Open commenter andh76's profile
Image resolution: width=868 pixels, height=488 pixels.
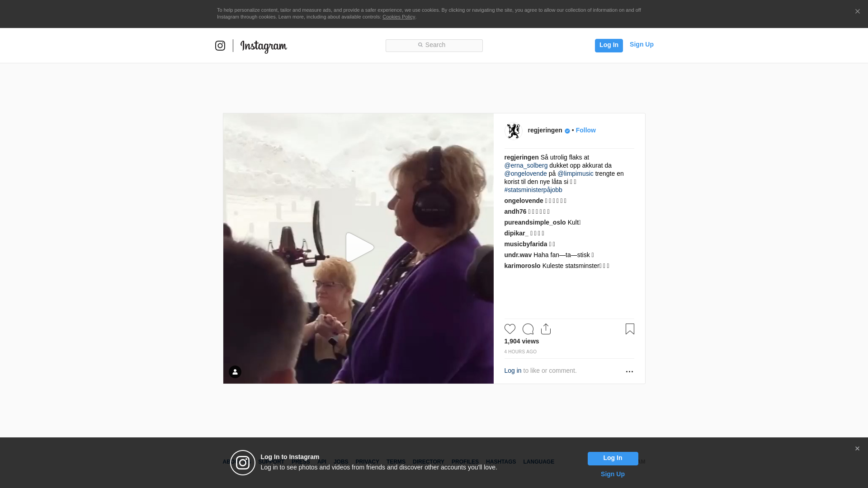coord(515,211)
